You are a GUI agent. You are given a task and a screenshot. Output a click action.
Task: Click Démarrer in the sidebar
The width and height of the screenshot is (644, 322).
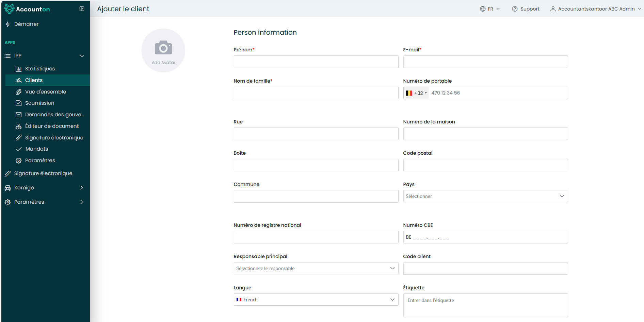point(26,24)
